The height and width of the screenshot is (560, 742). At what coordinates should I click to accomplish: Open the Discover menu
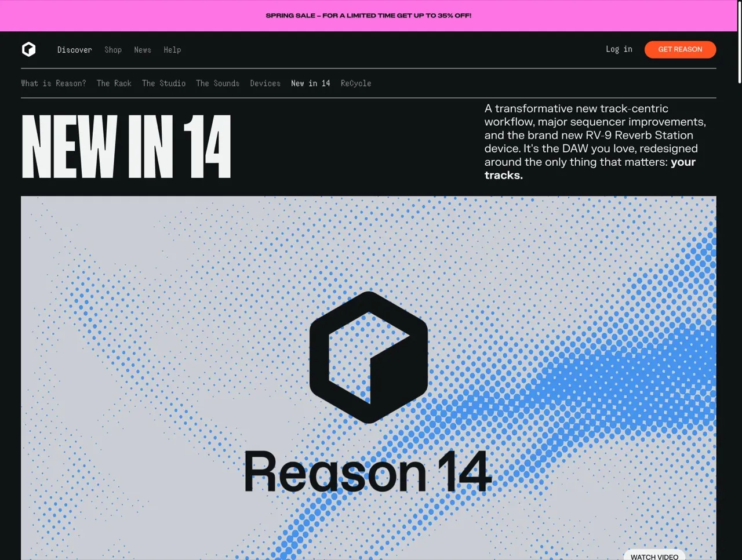(x=74, y=50)
